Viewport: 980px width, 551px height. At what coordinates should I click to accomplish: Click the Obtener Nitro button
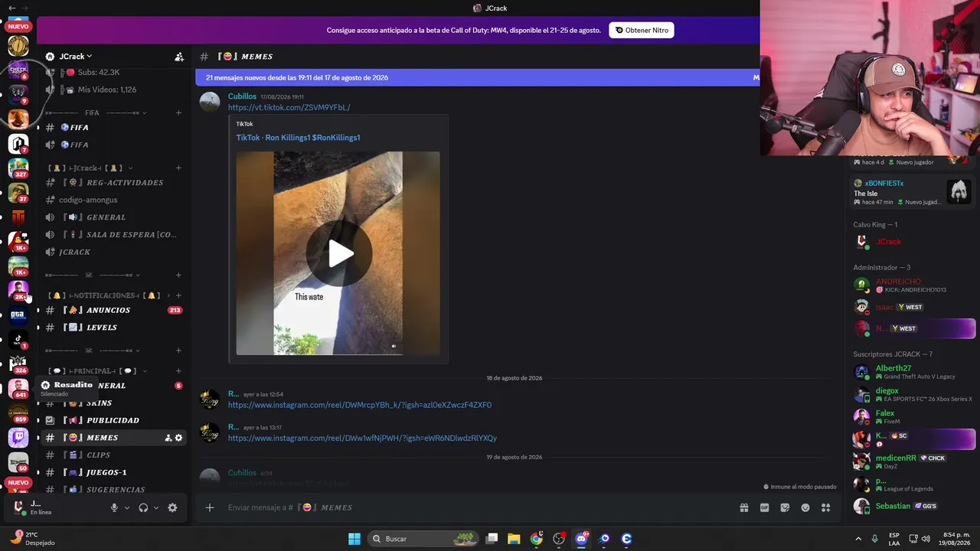(x=642, y=31)
